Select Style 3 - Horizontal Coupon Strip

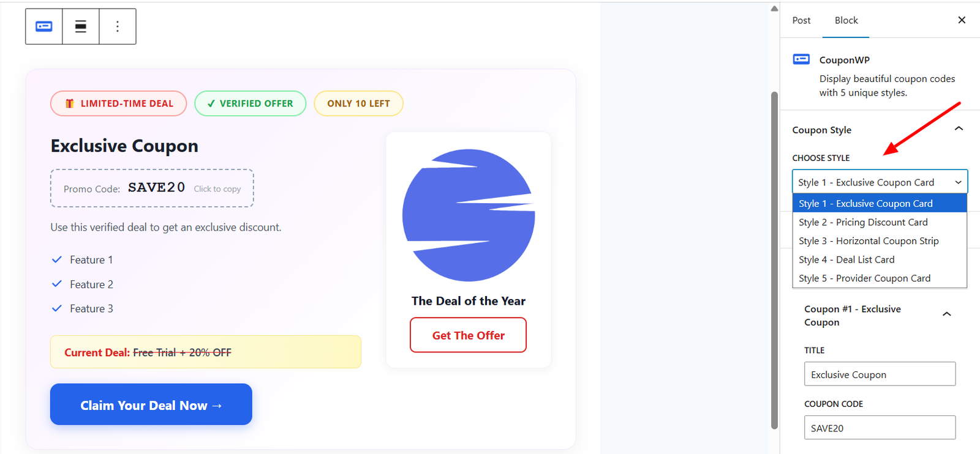click(x=868, y=240)
